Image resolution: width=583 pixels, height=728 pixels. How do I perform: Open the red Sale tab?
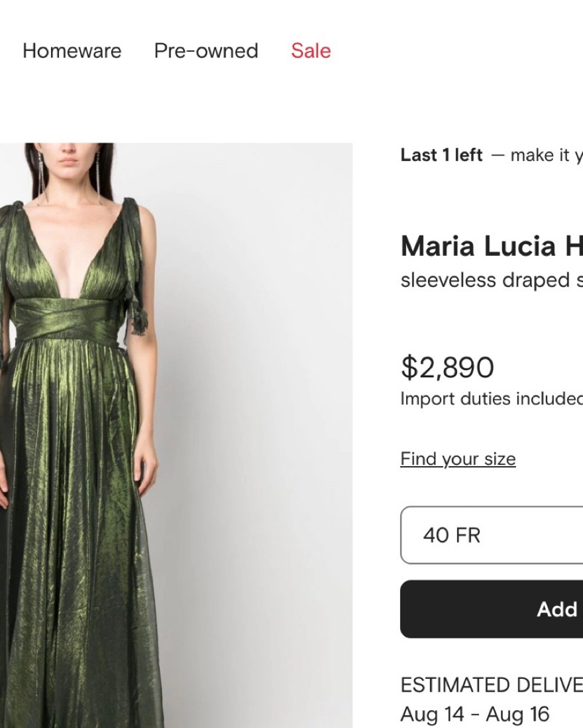[x=311, y=51]
